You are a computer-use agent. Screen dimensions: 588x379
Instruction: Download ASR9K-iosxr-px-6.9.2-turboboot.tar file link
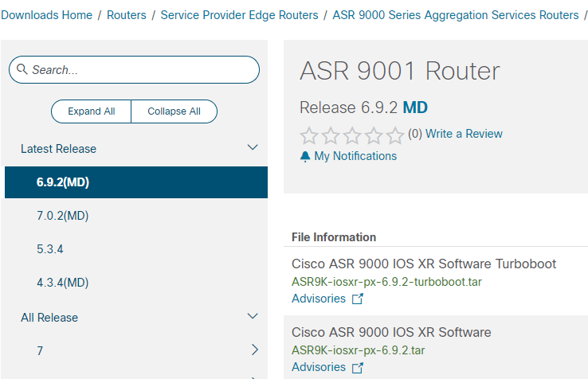pos(386,282)
